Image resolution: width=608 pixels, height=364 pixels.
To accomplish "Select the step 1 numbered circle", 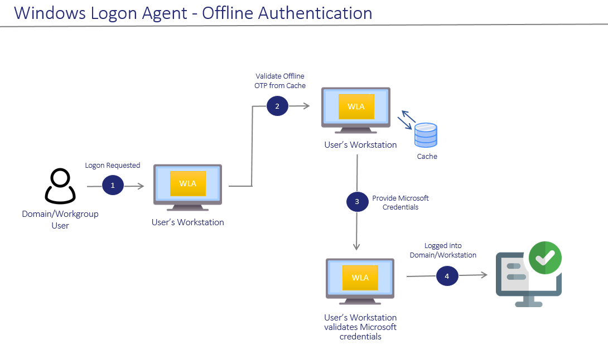I will point(113,186).
